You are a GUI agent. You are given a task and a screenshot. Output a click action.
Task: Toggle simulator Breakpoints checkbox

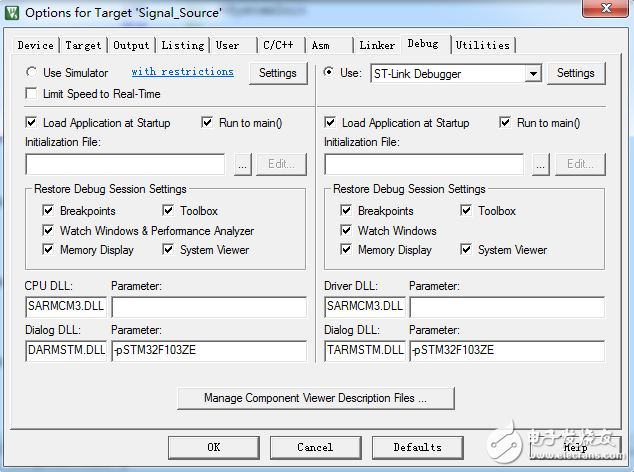pos(48,210)
